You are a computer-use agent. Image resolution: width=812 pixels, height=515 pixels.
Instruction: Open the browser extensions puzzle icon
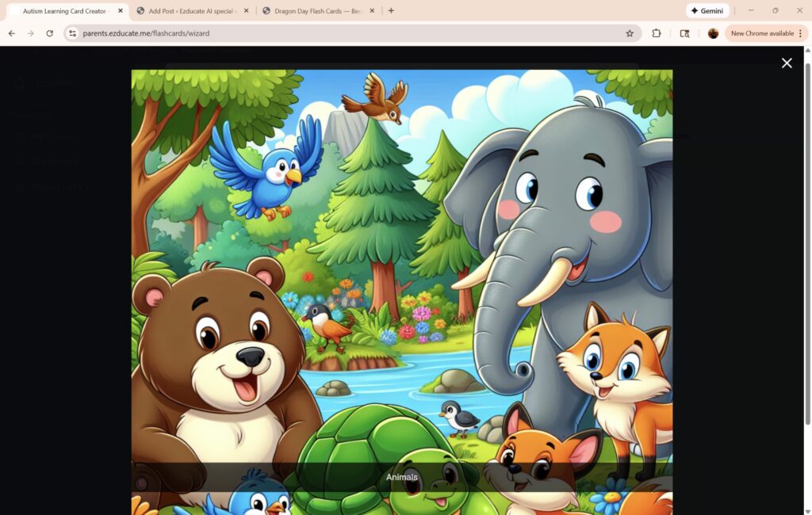pyautogui.click(x=656, y=33)
